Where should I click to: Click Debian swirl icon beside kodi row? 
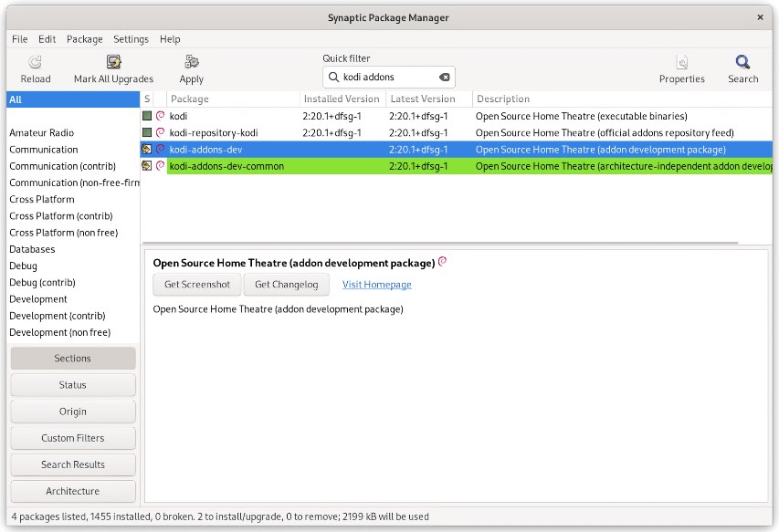[160, 116]
